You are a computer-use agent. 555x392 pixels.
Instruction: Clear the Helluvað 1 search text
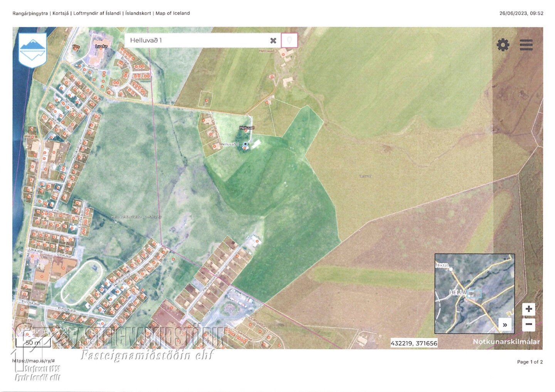click(x=273, y=40)
